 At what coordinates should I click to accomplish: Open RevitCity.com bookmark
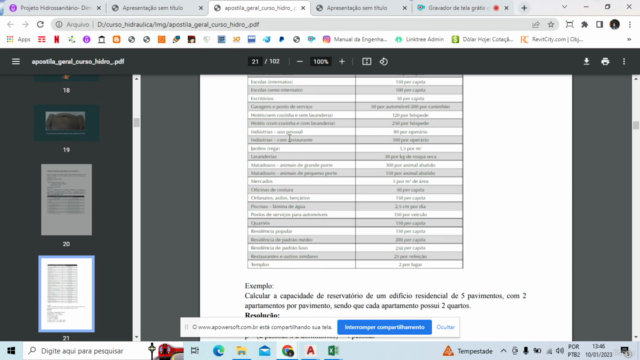click(552, 39)
